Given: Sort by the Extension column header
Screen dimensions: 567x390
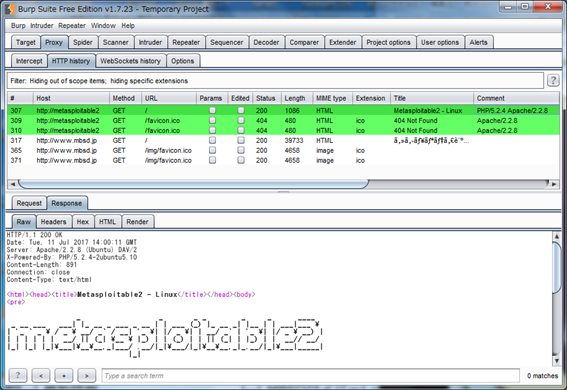Looking at the screenshot, I should coord(371,98).
